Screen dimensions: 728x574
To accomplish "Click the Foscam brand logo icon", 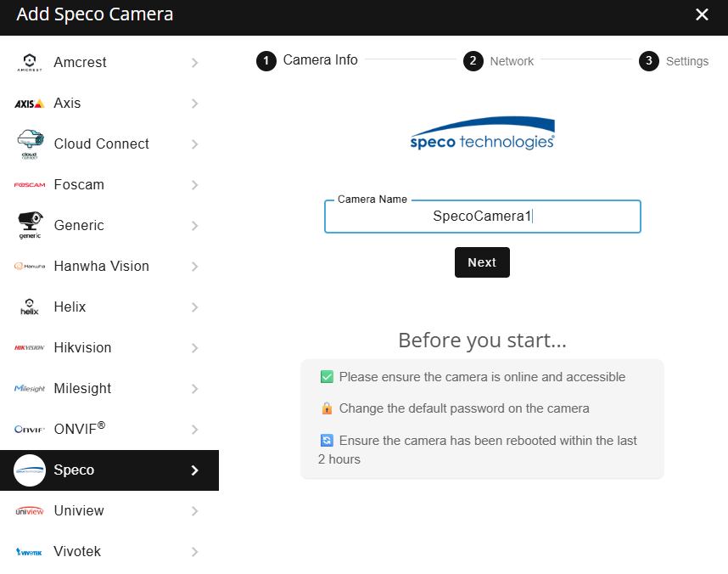I will point(30,185).
